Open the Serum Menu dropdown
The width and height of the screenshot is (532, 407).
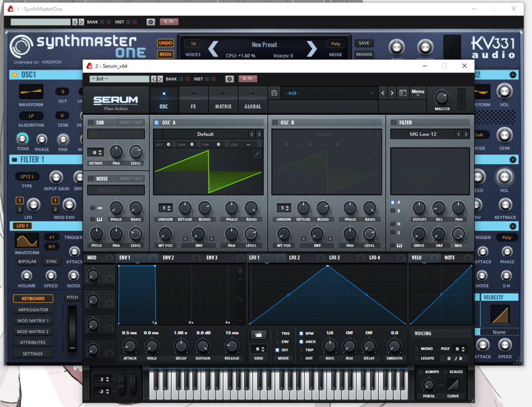tap(418, 92)
